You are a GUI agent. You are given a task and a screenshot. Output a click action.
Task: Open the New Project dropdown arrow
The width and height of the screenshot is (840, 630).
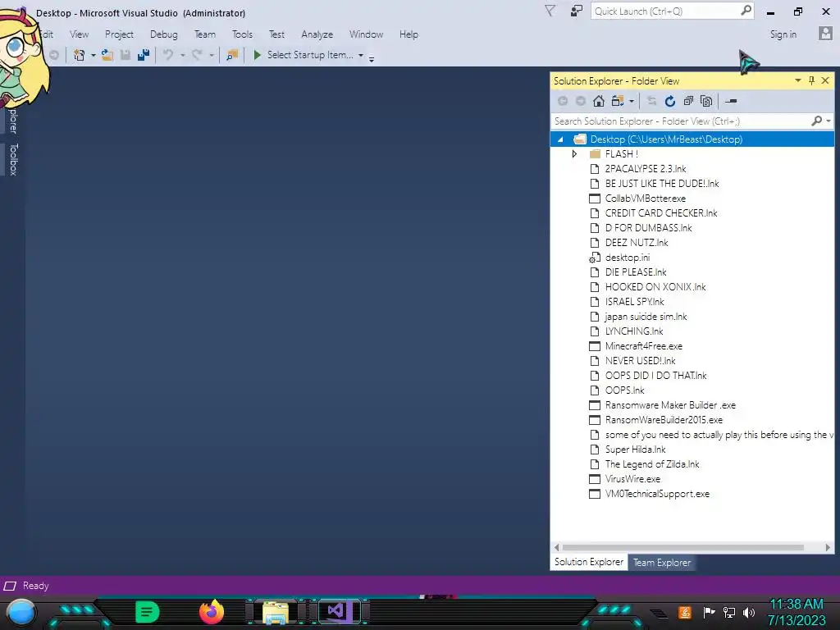(94, 55)
